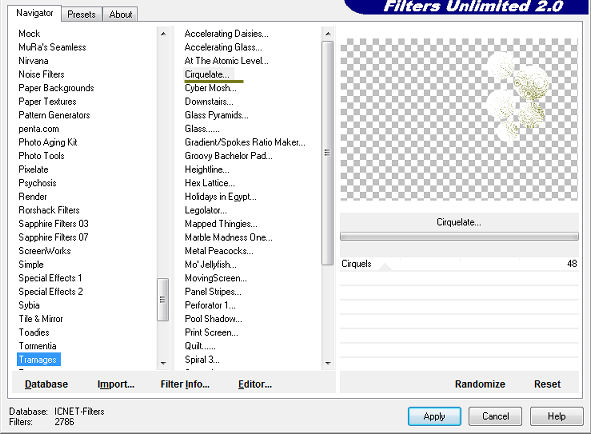Click the Filter Info button
Image resolution: width=591 pixels, height=434 pixels.
pyautogui.click(x=185, y=384)
